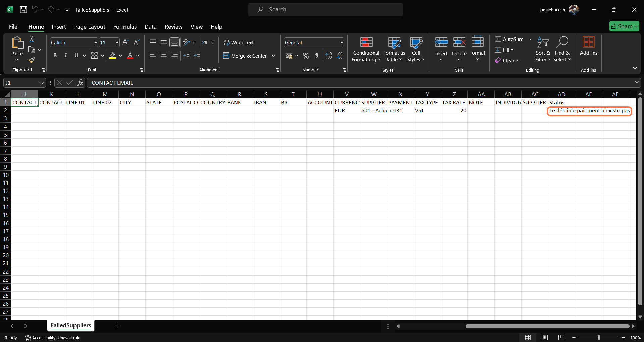
Task: Click in the Search box
Action: point(326,10)
